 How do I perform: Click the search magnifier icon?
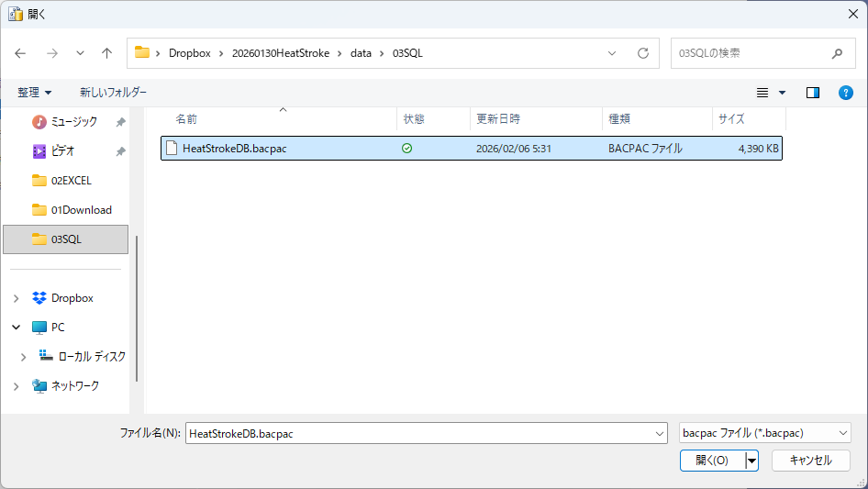[837, 53]
